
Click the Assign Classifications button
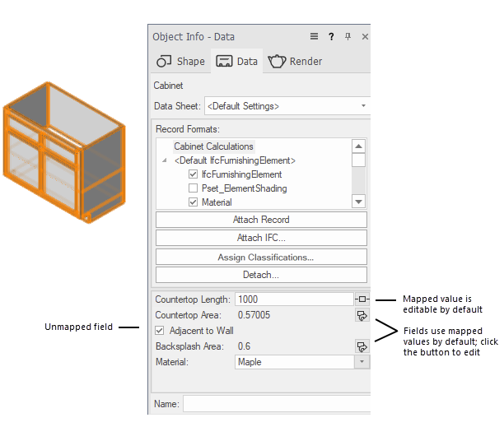click(261, 257)
